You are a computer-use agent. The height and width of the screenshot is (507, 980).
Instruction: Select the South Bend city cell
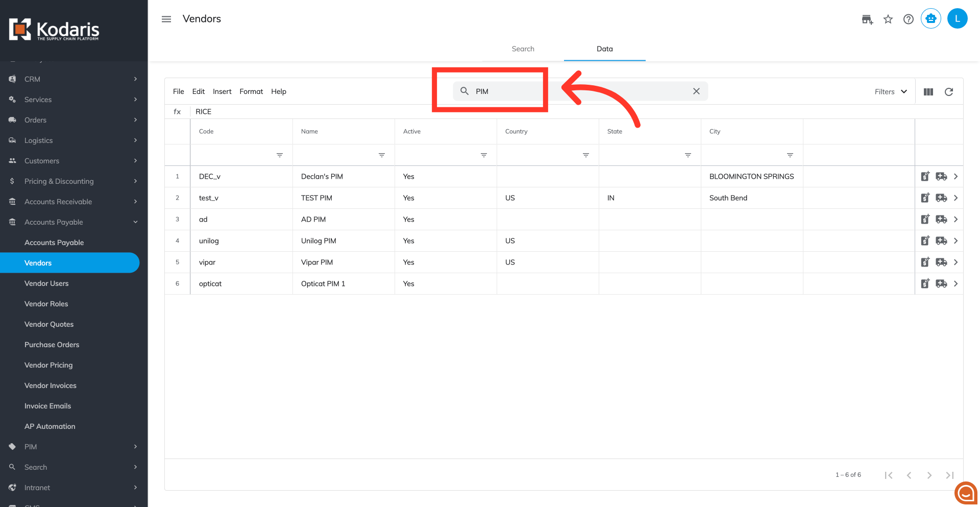click(752, 198)
